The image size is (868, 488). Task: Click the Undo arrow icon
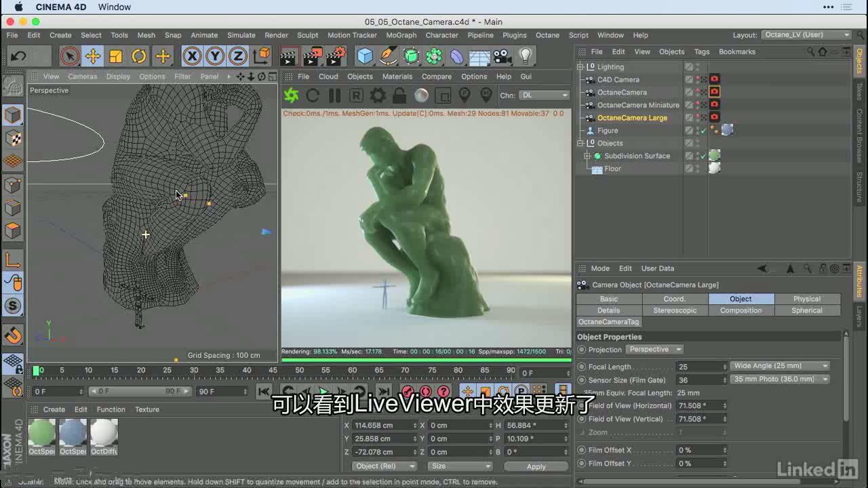point(19,56)
